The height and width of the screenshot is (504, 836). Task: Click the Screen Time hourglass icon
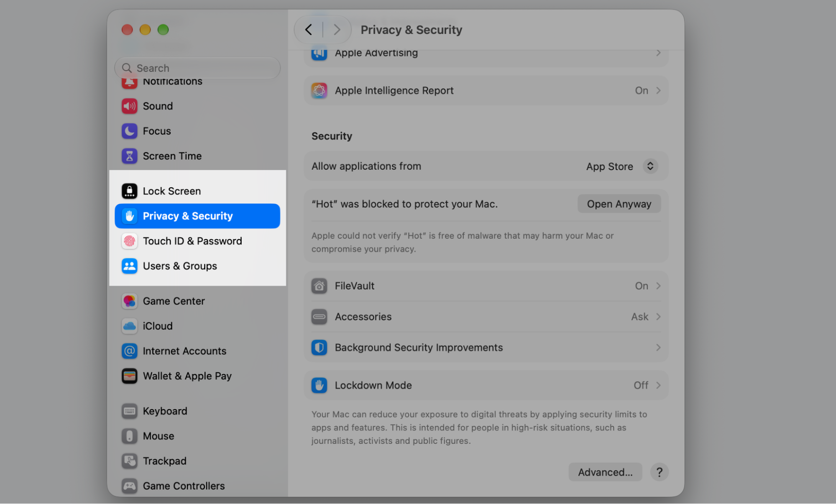click(129, 156)
